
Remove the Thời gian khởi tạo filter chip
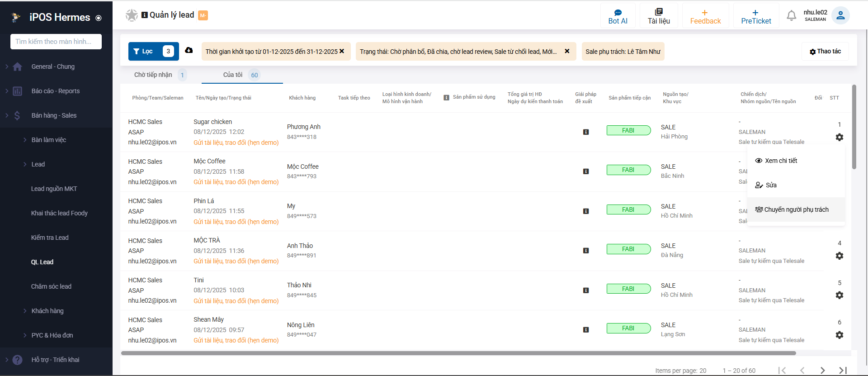342,51
